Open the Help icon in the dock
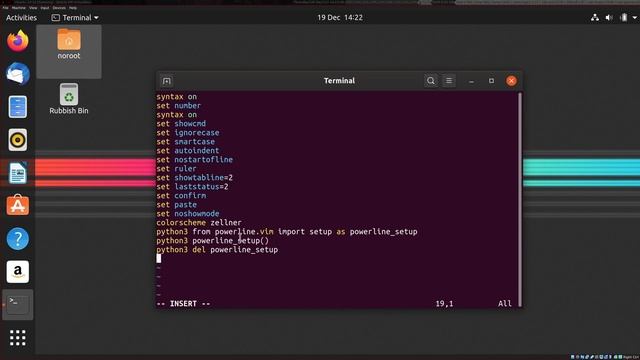The image size is (640, 360). point(18,238)
